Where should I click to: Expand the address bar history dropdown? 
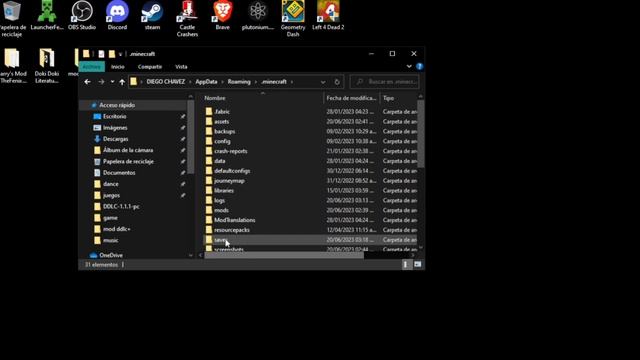point(323,82)
